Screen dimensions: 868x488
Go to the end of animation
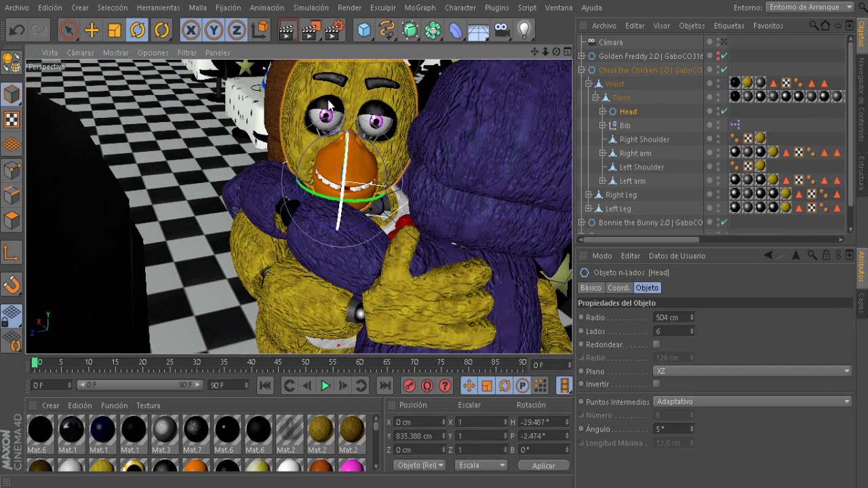point(384,386)
